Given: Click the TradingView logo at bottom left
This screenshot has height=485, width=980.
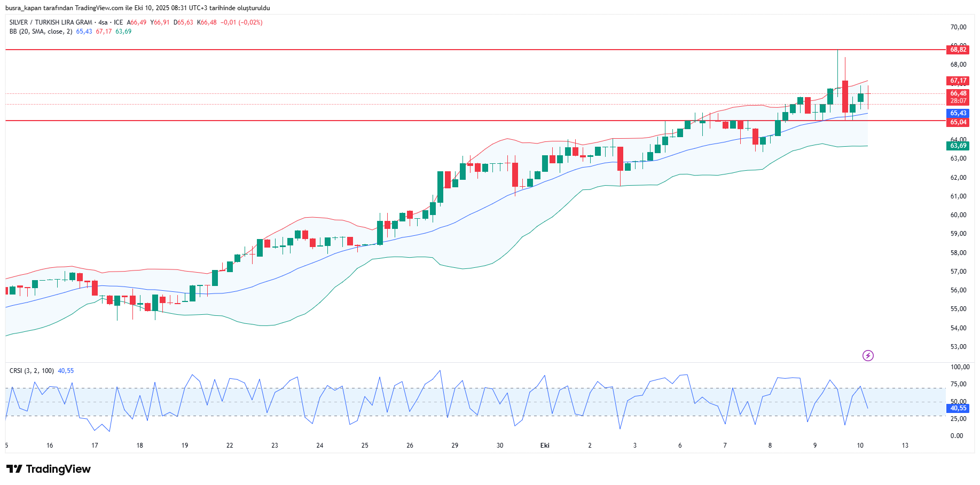Looking at the screenshot, I should point(49,469).
